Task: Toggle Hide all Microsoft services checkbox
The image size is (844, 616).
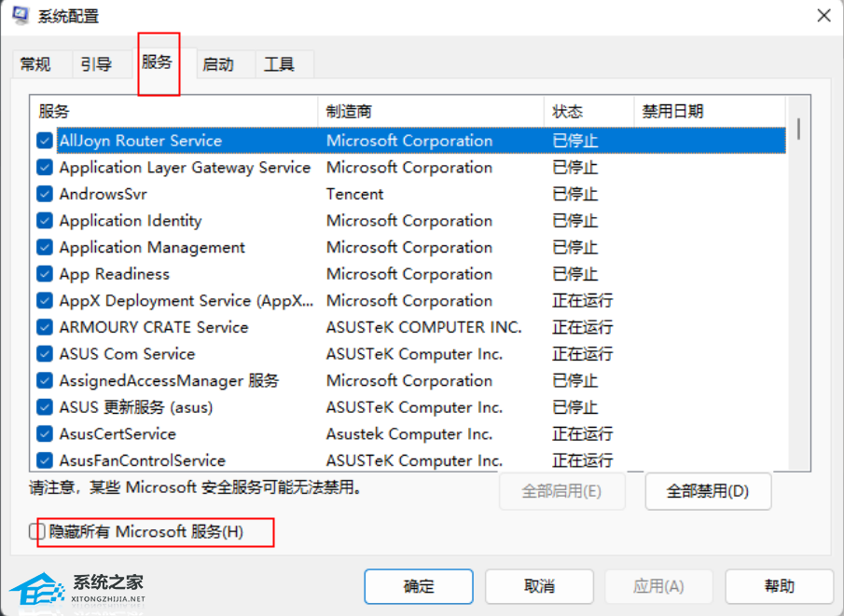Action: coord(37,532)
